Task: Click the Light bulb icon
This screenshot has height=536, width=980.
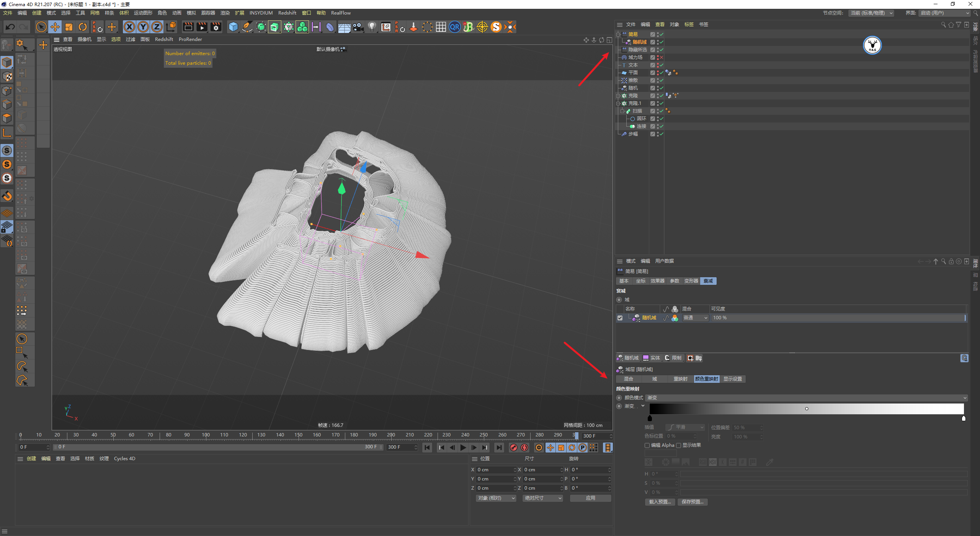Action: tap(372, 27)
